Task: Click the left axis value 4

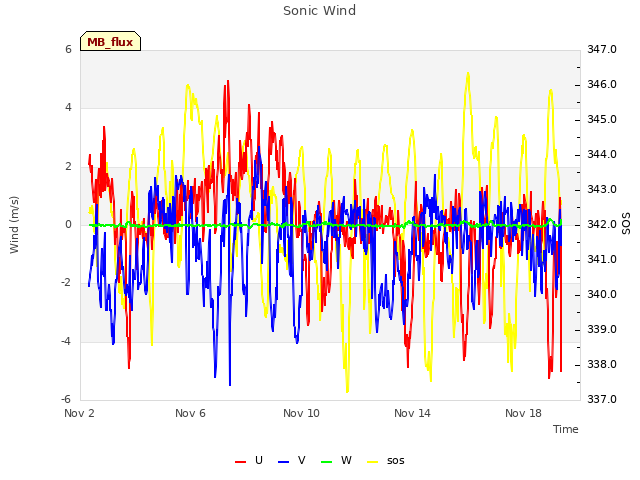Action: point(68,107)
